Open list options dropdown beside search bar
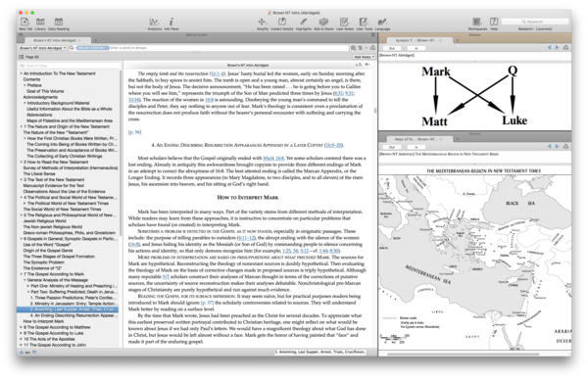Screen dimensions: 588x380 (361, 48)
